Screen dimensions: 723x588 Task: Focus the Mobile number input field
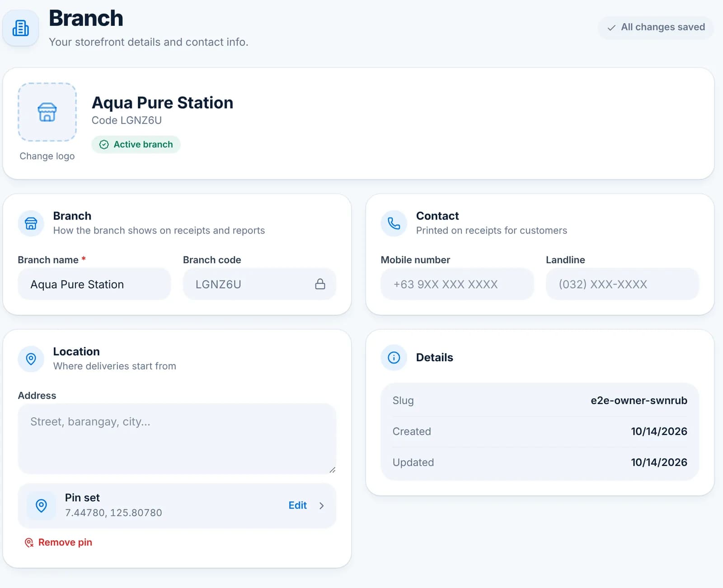tap(457, 284)
